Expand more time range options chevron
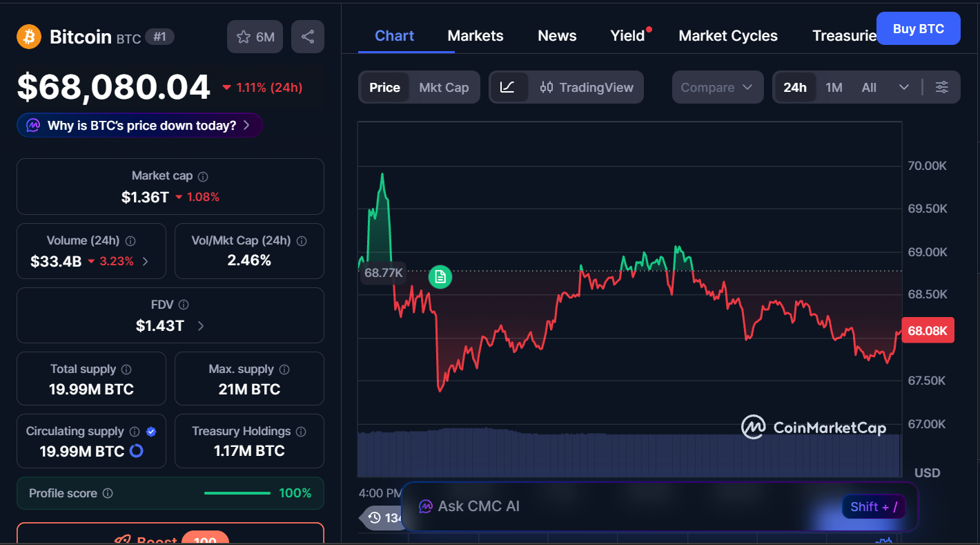Screen dimensions: 980x545 [903, 87]
